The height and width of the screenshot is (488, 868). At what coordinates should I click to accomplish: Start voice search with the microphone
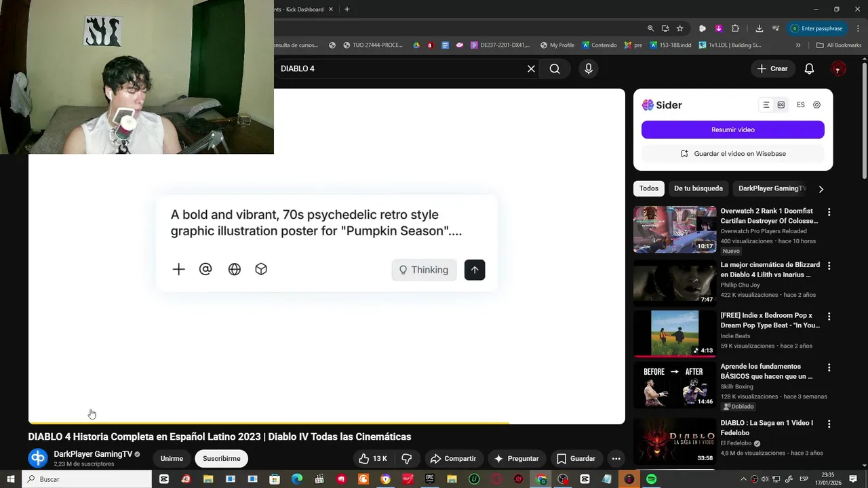589,68
